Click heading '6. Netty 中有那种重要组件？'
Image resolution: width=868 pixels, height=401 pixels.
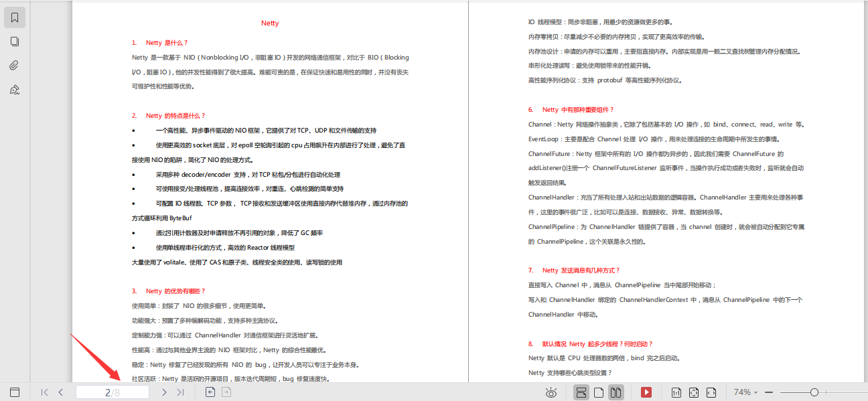point(571,110)
